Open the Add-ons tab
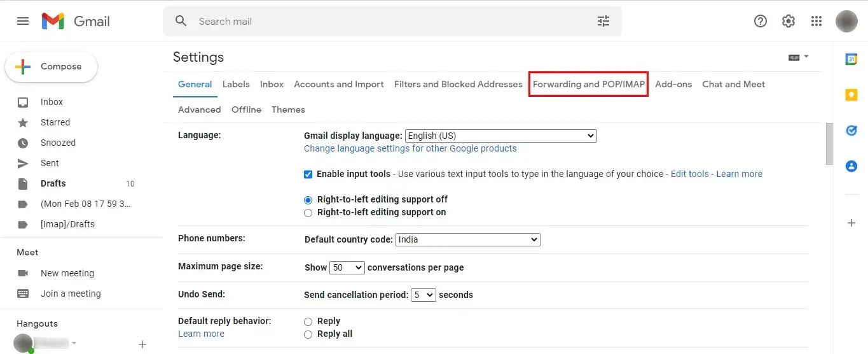The height and width of the screenshot is (354, 868). 673,84
